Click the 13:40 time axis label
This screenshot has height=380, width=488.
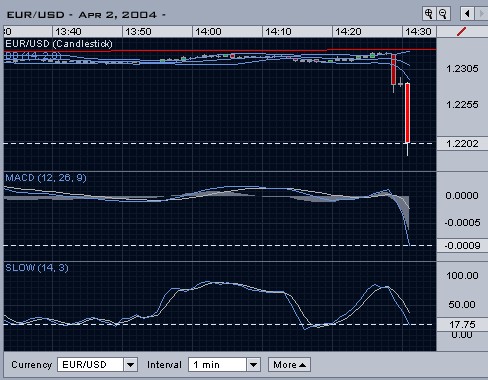pyautogui.click(x=68, y=32)
